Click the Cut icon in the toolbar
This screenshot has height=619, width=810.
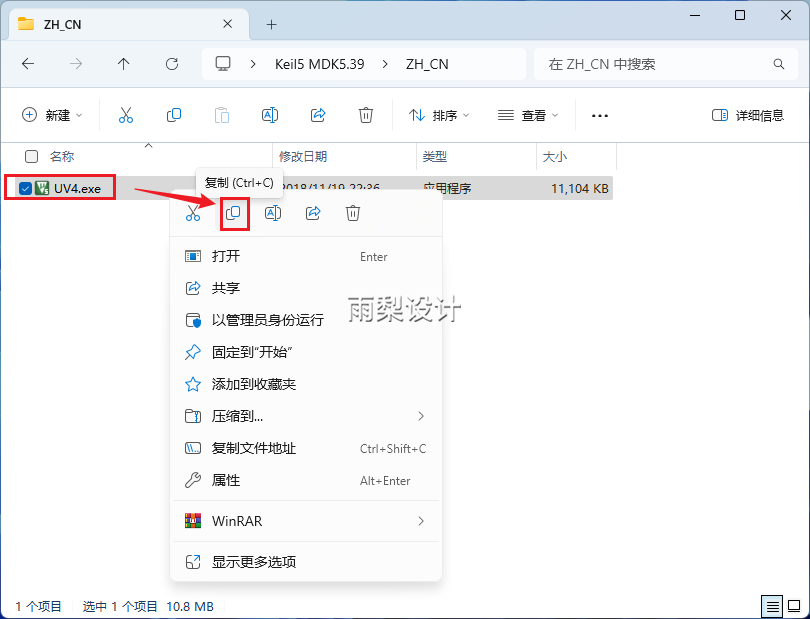(x=124, y=115)
